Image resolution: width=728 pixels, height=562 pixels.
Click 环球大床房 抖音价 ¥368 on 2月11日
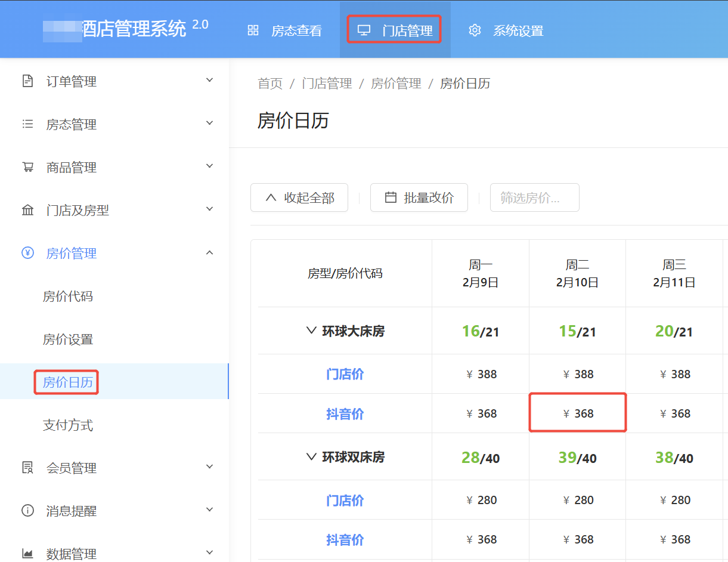[674, 413]
